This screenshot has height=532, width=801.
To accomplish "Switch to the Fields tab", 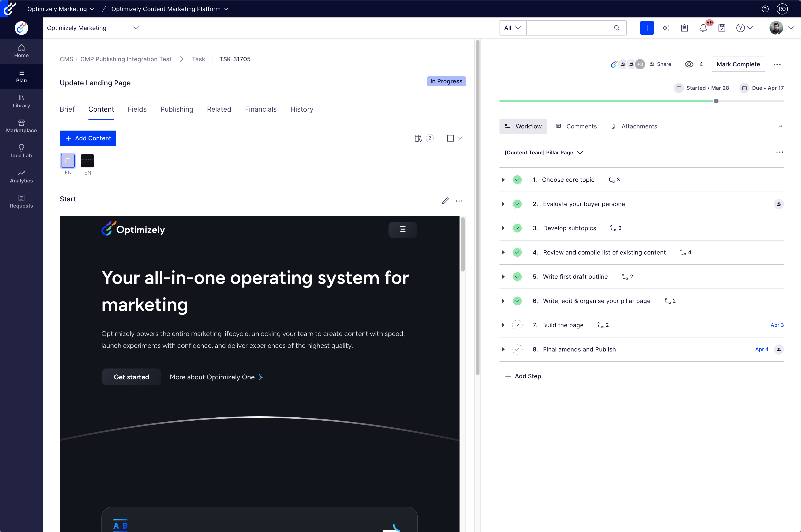I will click(137, 109).
